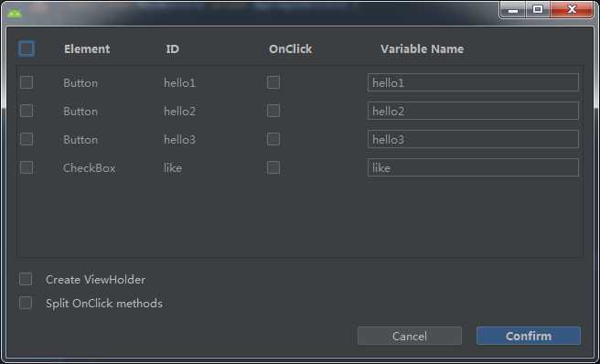This screenshot has height=364, width=600.
Task: Select the hello3 Button row checkbox
Action: 27,139
